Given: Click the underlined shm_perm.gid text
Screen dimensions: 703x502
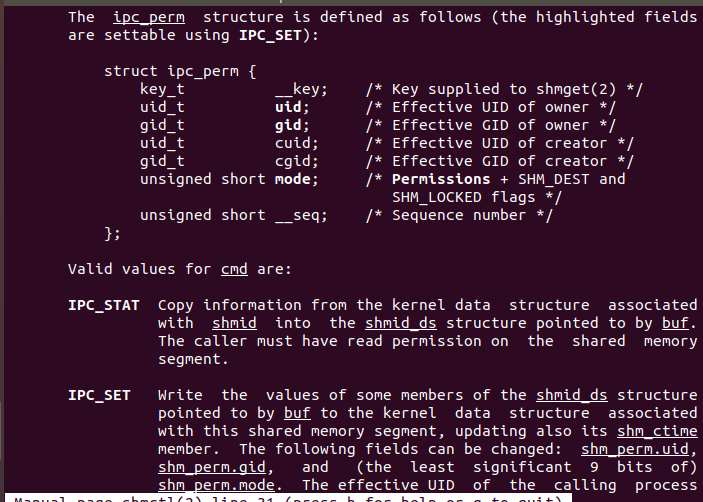Looking at the screenshot, I should point(212,467).
